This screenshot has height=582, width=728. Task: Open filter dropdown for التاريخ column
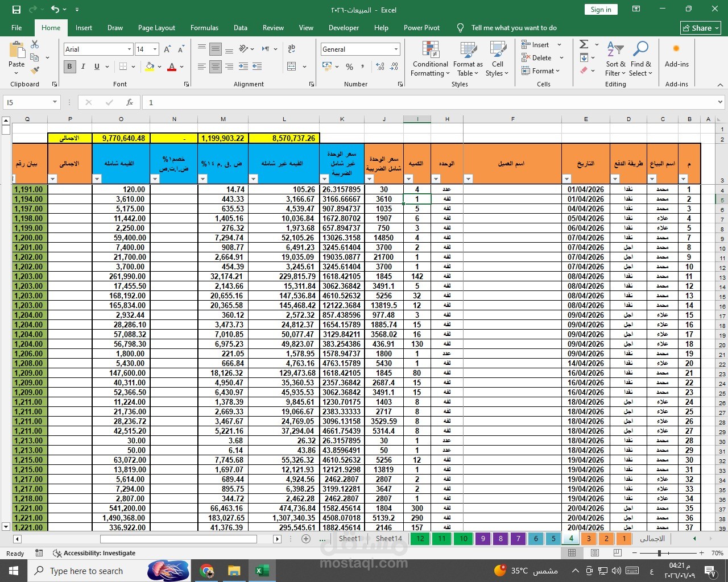click(x=567, y=179)
